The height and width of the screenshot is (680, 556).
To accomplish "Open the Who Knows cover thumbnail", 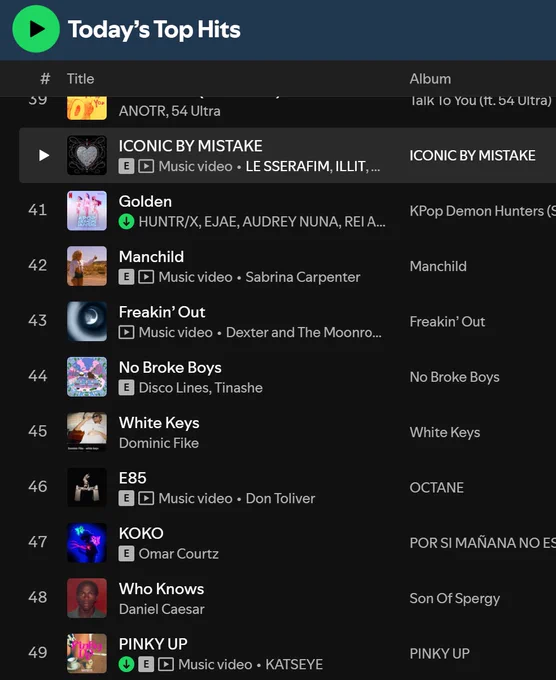I will click(87, 598).
